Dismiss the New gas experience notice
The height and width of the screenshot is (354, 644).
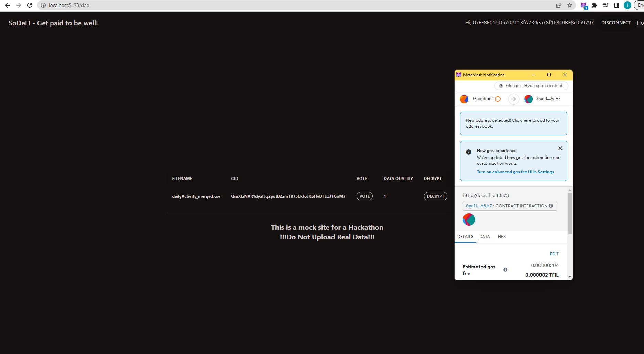point(560,148)
